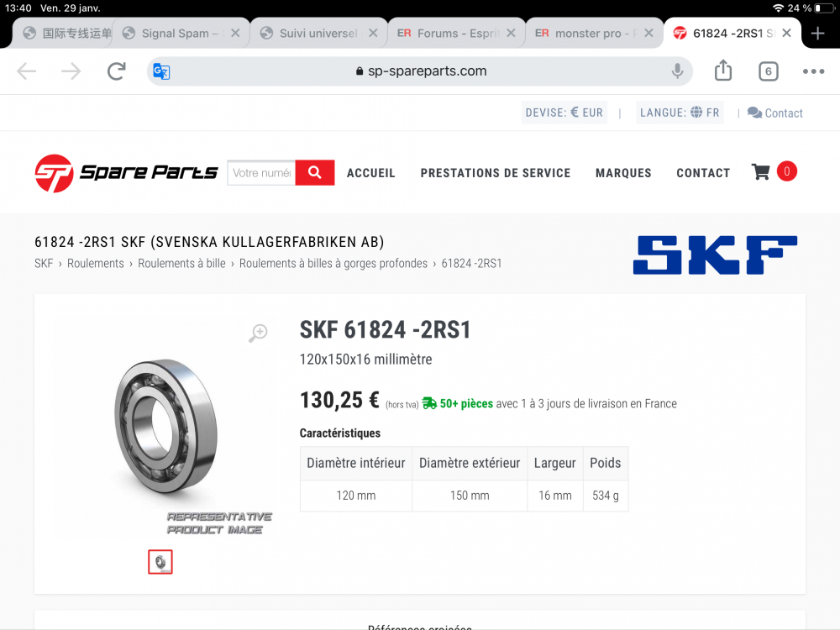Tap the microphone voice search icon
The image size is (840, 630).
pyautogui.click(x=677, y=71)
